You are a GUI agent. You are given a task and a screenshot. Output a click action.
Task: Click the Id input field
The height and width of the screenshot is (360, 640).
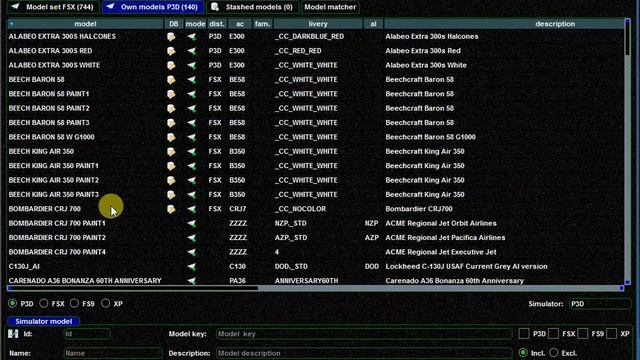pos(87,334)
